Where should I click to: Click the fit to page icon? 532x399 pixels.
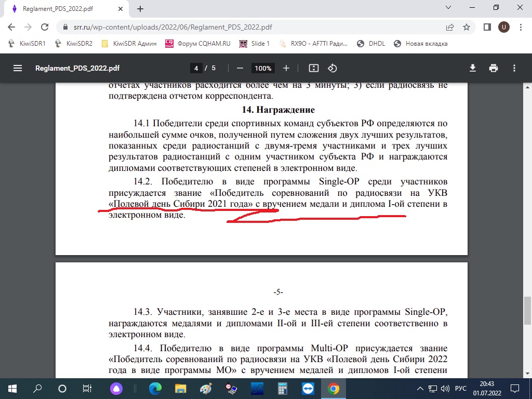tap(313, 68)
